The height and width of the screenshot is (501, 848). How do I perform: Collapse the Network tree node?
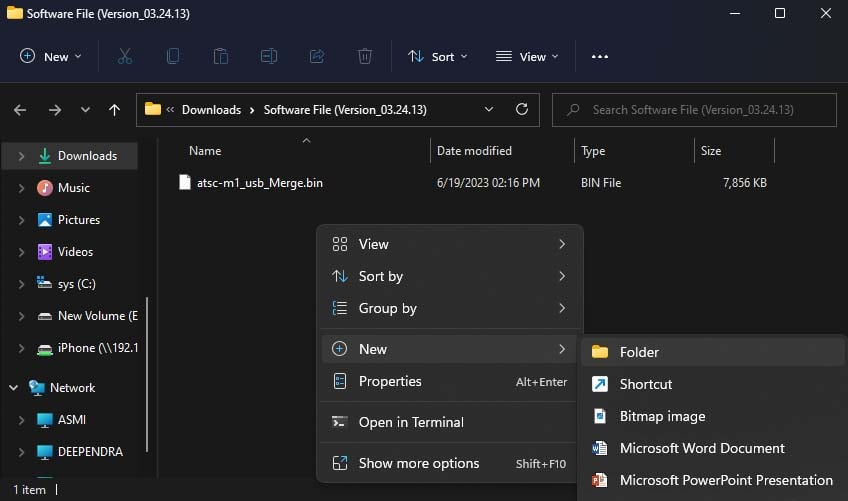click(13, 388)
